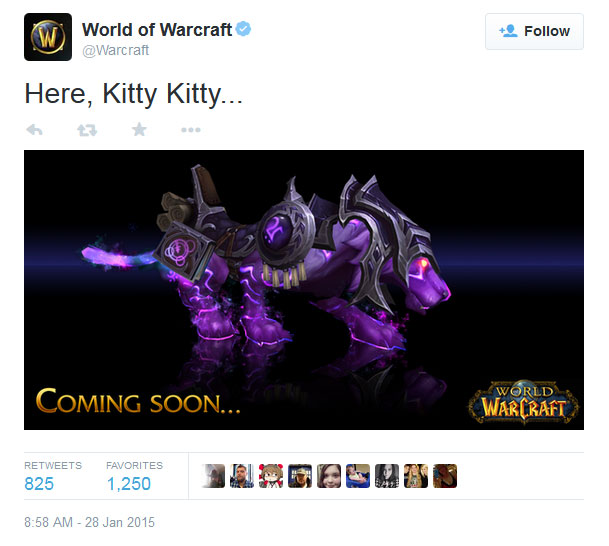Open the black-and-white photo avatar
Image resolution: width=609 pixels, height=546 pixels.
coord(387,476)
